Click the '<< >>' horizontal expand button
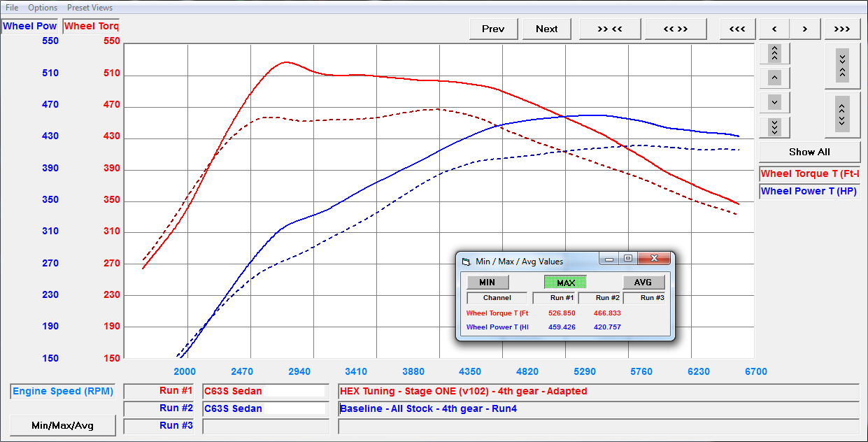Screen dimensions: 868x442 pyautogui.click(x=675, y=29)
